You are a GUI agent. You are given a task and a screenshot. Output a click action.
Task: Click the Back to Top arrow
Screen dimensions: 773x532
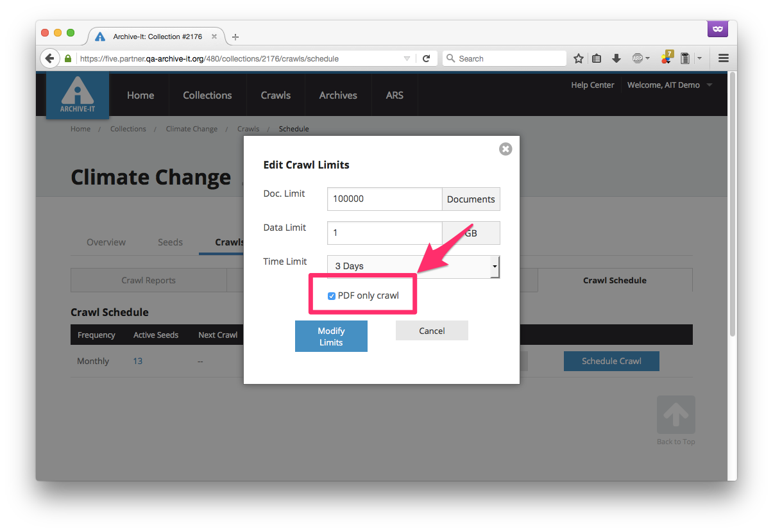675,415
